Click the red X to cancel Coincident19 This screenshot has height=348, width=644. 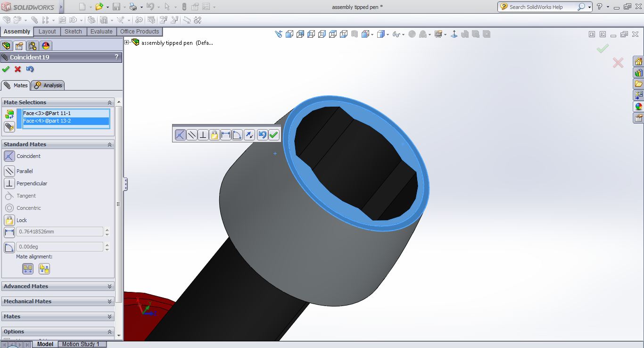tap(18, 69)
